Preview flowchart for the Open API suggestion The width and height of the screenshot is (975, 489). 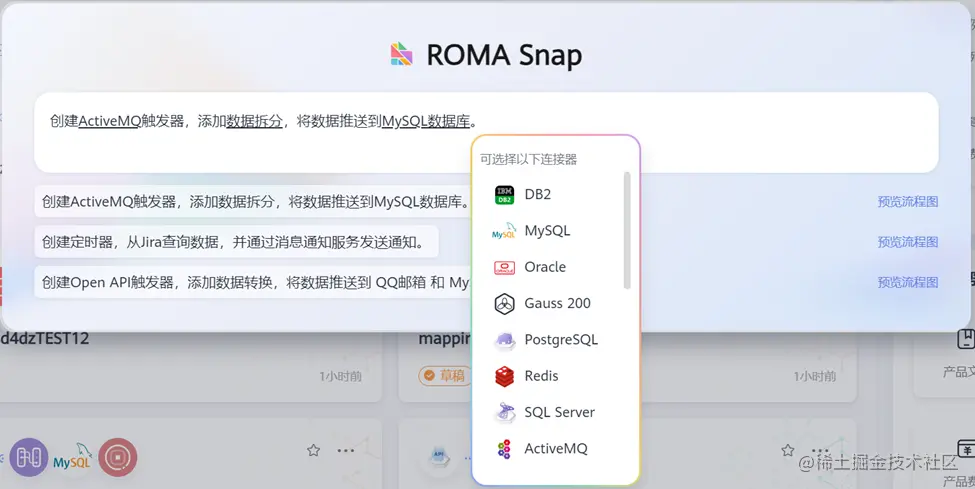tap(907, 282)
